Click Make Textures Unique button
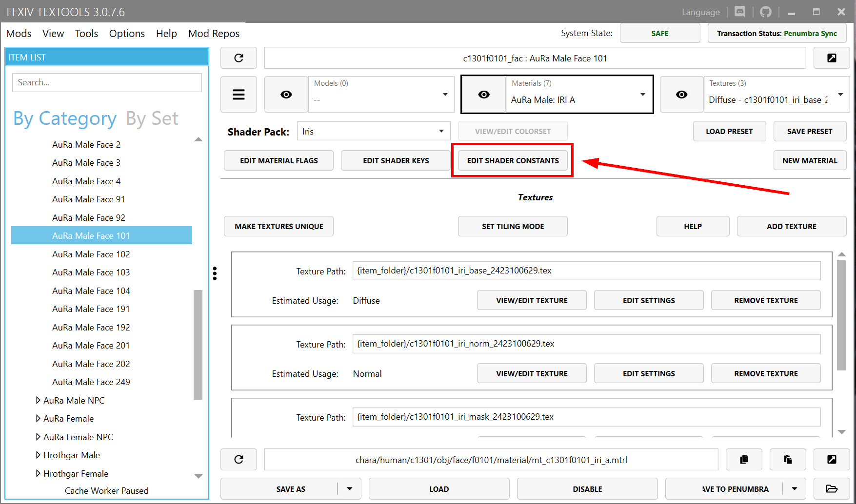856x504 pixels. click(x=279, y=226)
